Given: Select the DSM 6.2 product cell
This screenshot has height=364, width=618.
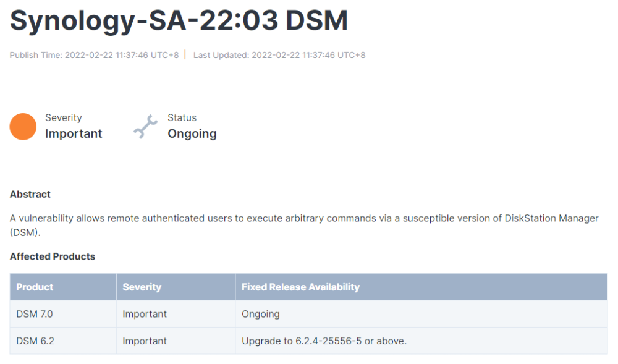Looking at the screenshot, I should pyautogui.click(x=35, y=341).
